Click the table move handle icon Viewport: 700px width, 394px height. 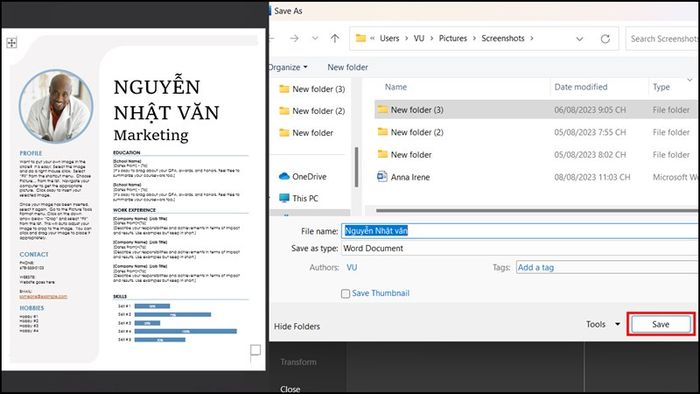pos(12,43)
